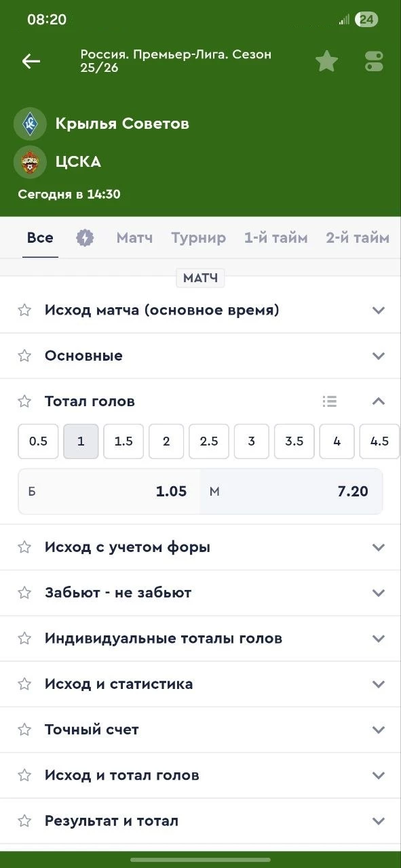The height and width of the screenshot is (868, 401).
Task: Star the tournament via the top star icon
Action: coord(327,60)
